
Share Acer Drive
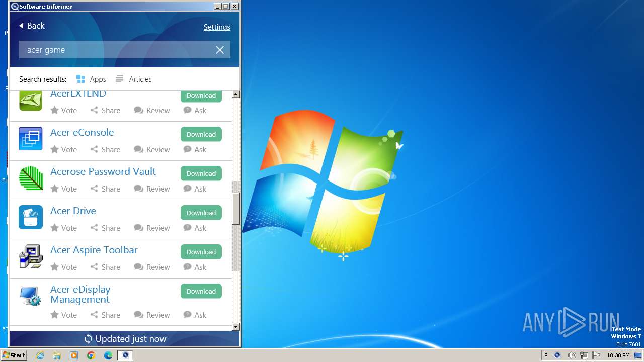tap(105, 228)
